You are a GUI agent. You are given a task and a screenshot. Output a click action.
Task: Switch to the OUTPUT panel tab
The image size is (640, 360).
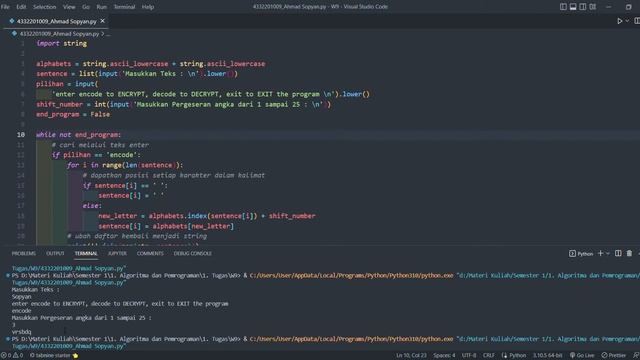click(55, 253)
